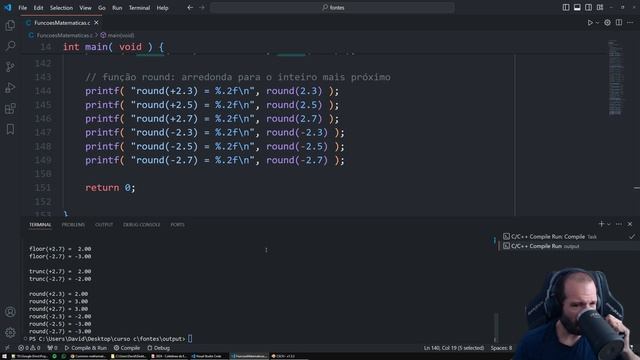
Task: Close the terminal panel
Action: [x=630, y=224]
